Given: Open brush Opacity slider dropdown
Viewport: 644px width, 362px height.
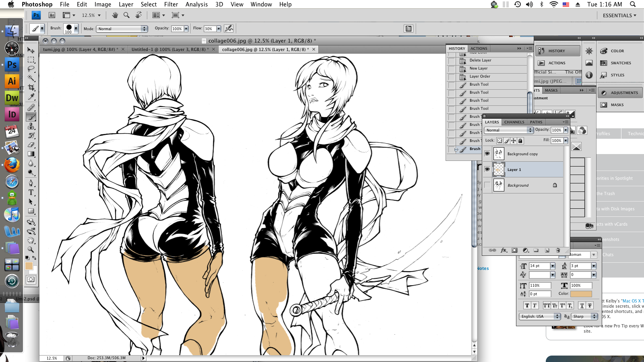Looking at the screenshot, I should coord(186,29).
